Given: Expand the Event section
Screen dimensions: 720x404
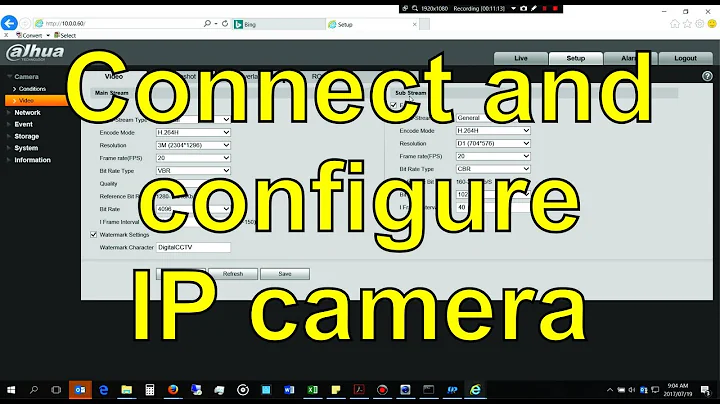Looking at the screenshot, I should tap(23, 124).
